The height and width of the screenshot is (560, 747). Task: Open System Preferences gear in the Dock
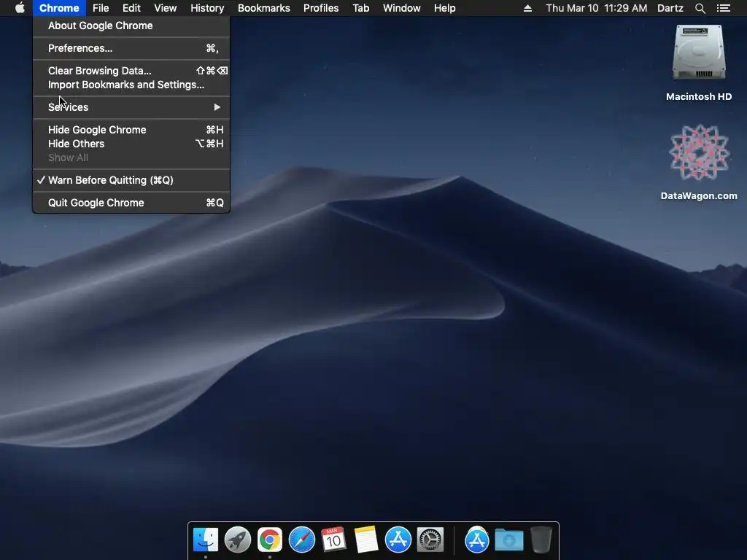tap(430, 540)
